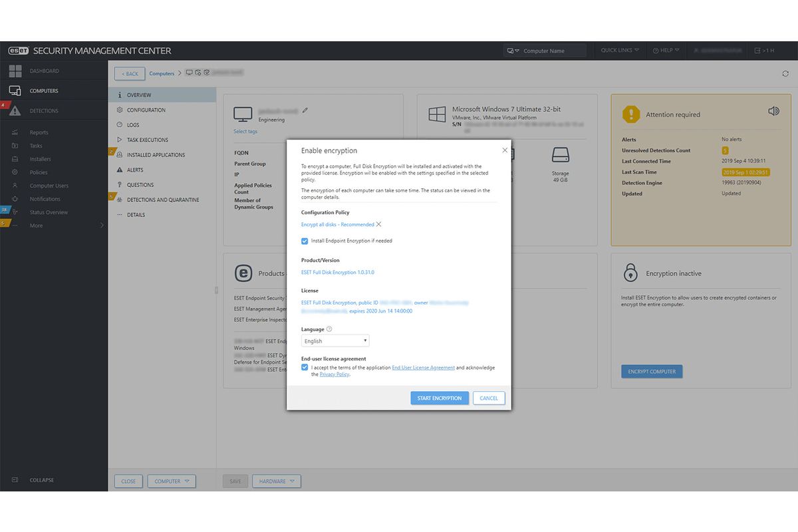Open the Task Executions tab
The height and width of the screenshot is (532, 798).
[162, 140]
